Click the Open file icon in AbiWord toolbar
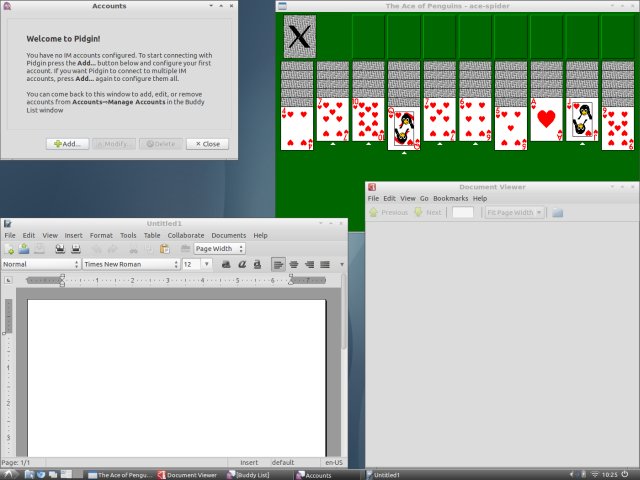Viewport: 640px width, 480px height. 24,249
